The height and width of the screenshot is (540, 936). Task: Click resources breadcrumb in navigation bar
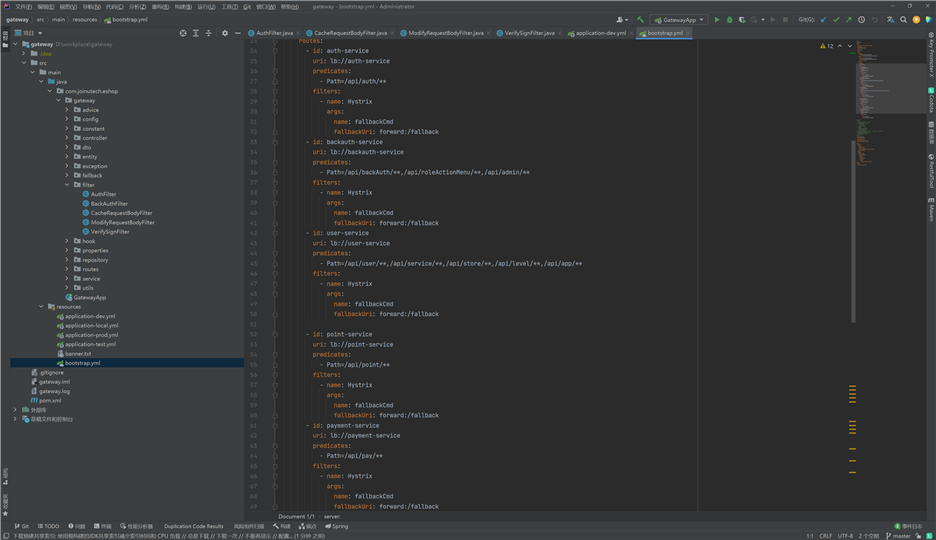click(85, 20)
